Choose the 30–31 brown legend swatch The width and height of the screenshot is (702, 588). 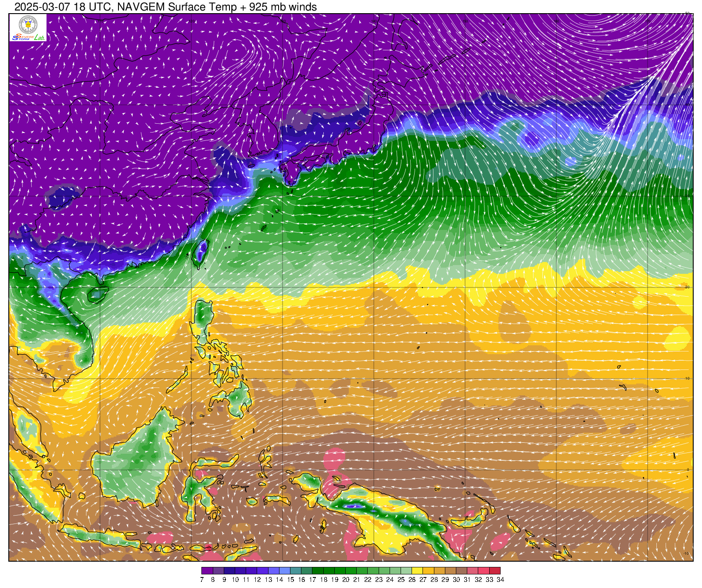tap(462, 571)
